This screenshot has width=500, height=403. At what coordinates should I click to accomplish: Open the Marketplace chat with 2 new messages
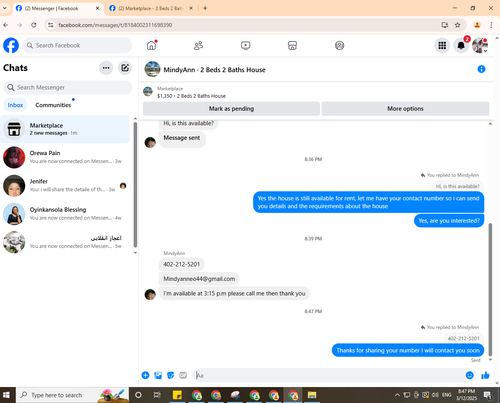65,129
